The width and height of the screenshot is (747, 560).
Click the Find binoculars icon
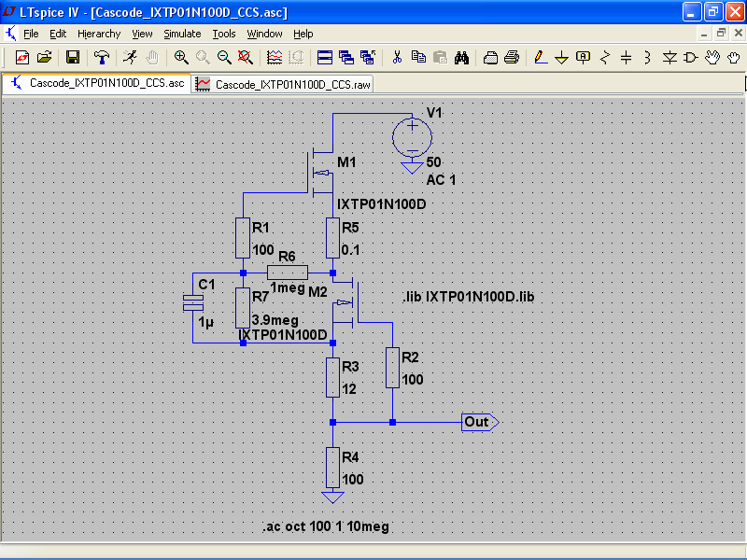pos(461,58)
